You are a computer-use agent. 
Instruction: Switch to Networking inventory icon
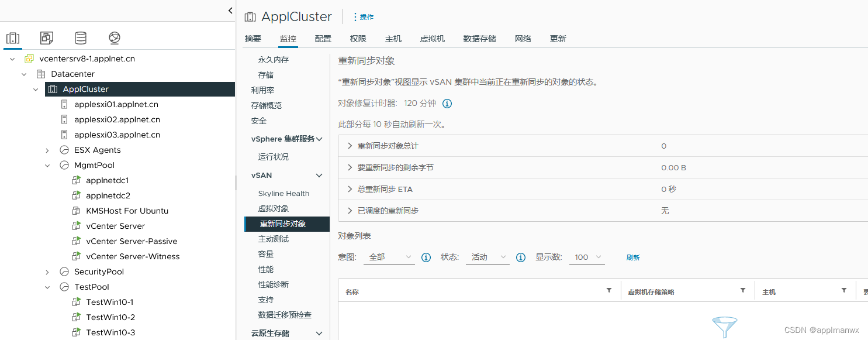click(x=115, y=38)
